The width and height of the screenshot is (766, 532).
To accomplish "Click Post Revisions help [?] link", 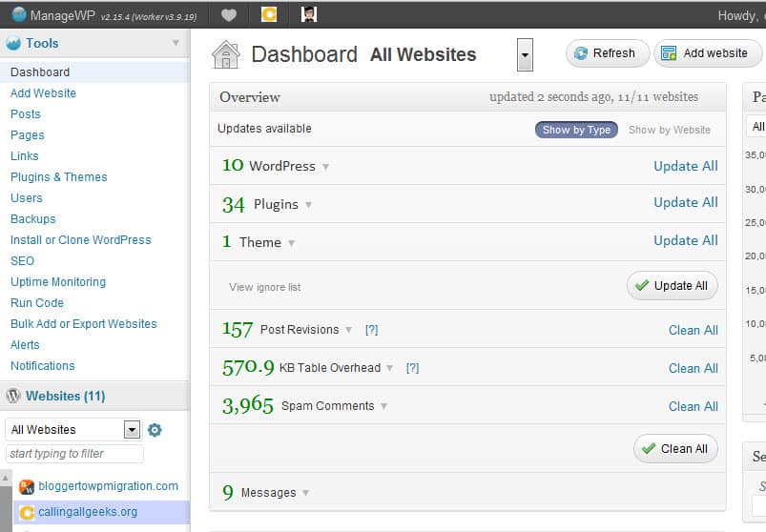I will [x=371, y=330].
